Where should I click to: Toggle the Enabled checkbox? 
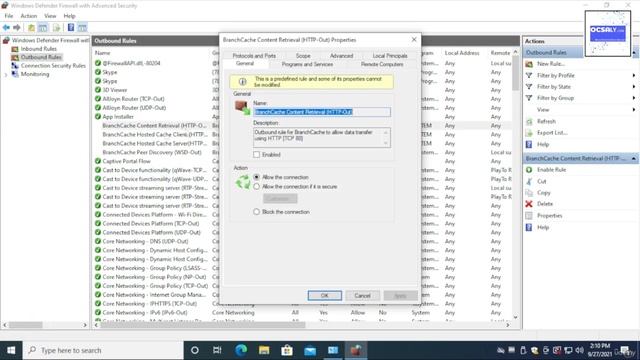pyautogui.click(x=256, y=155)
